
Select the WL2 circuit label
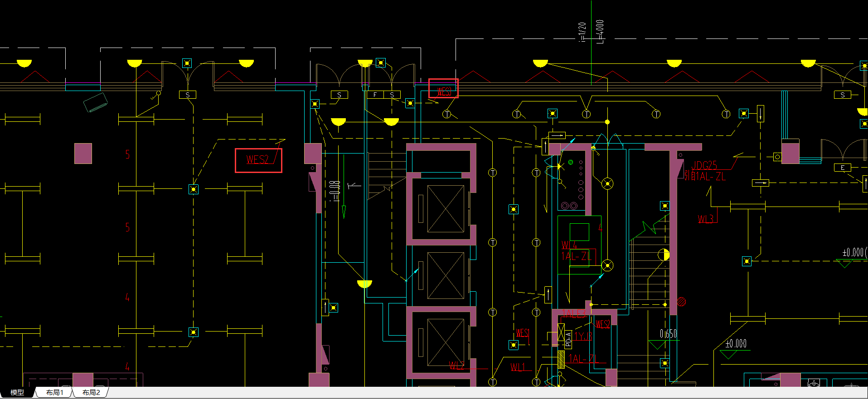(456, 365)
